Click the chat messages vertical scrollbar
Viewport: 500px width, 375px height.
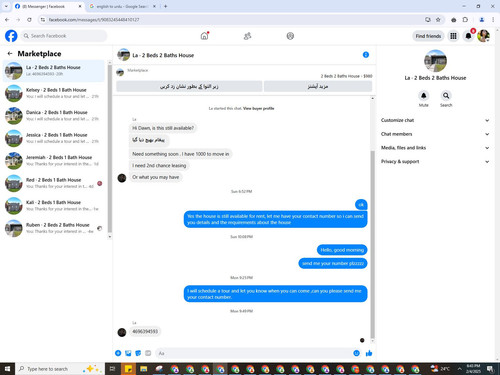coord(372,245)
